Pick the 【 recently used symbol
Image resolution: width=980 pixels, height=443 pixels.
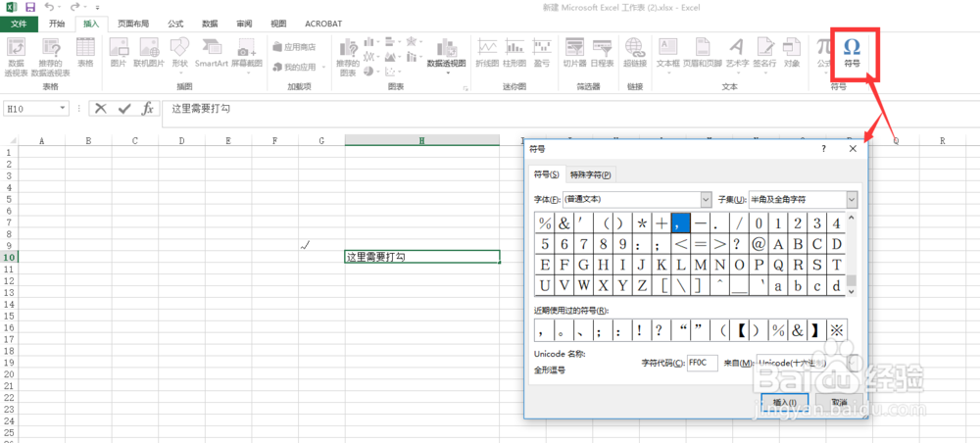pyautogui.click(x=739, y=331)
